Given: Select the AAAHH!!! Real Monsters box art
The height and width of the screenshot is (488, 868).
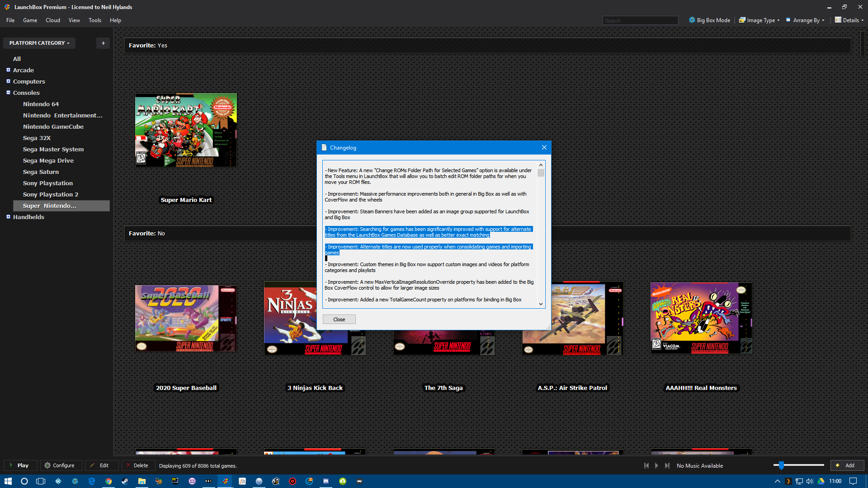Looking at the screenshot, I should tap(701, 318).
